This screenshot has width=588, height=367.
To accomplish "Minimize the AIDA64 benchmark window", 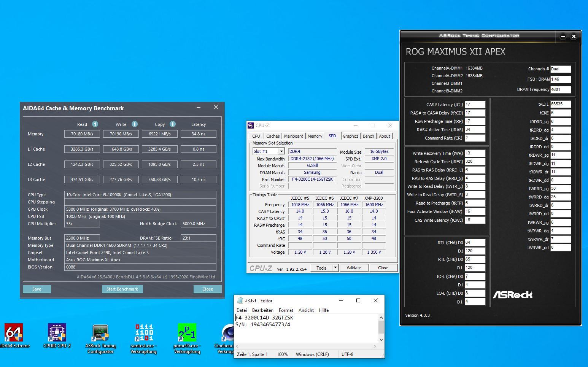I will tap(199, 108).
